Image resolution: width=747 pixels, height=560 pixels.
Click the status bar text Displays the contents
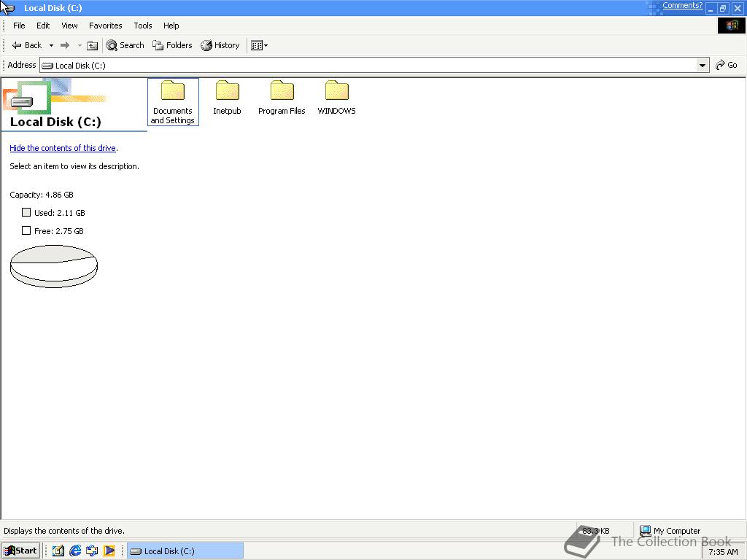[x=64, y=531]
